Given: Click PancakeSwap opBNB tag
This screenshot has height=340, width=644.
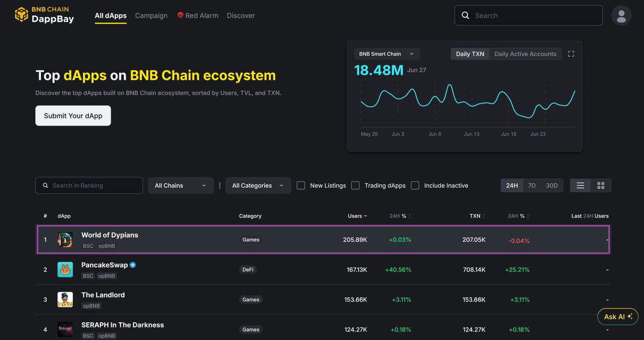Looking at the screenshot, I should 107,276.
